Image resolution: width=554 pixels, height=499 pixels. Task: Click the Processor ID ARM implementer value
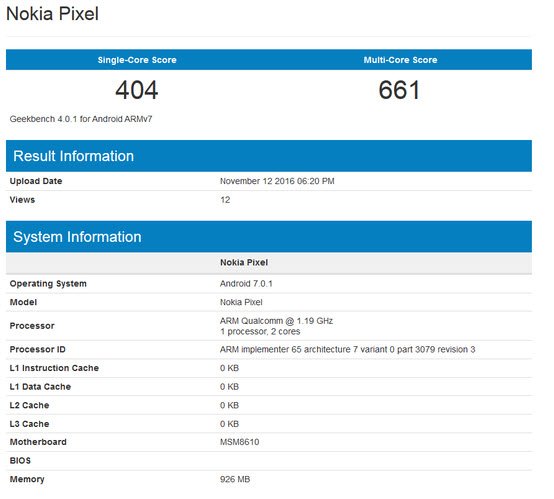pos(347,350)
